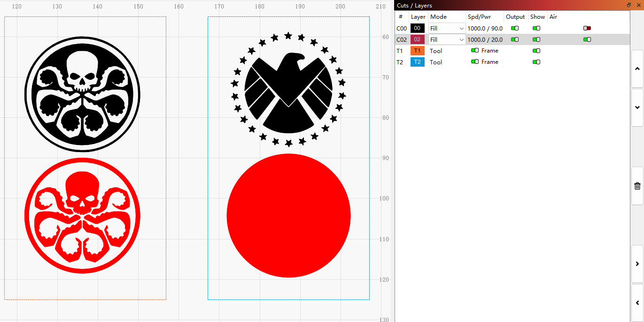Toggle Show switch for layer C00
Image resolution: width=644 pixels, height=322 pixels.
coord(536,28)
